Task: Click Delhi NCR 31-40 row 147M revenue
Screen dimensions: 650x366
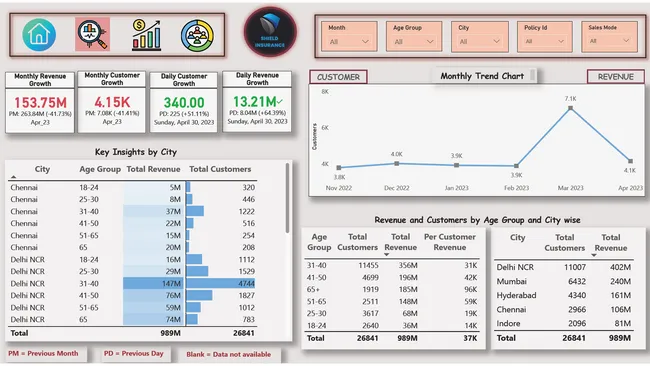Action: click(153, 284)
